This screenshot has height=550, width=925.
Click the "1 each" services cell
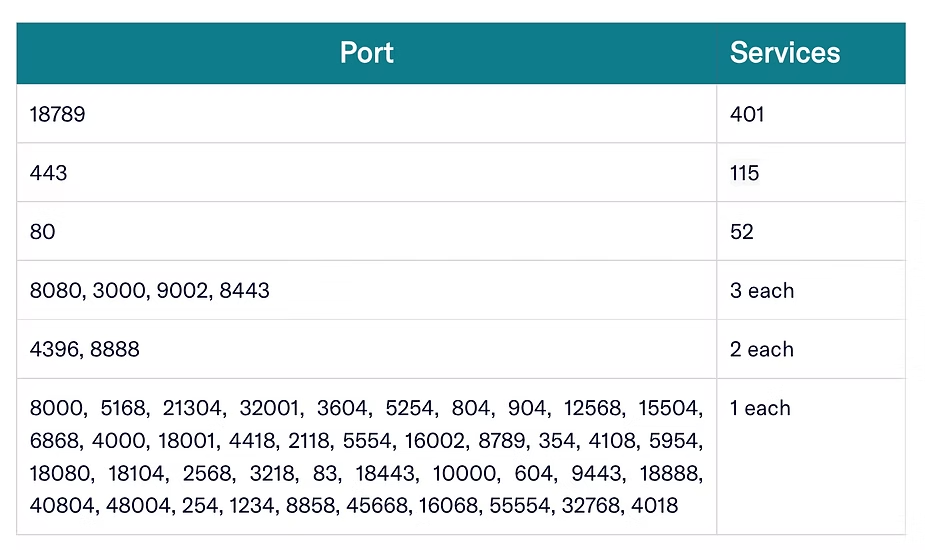click(760, 408)
